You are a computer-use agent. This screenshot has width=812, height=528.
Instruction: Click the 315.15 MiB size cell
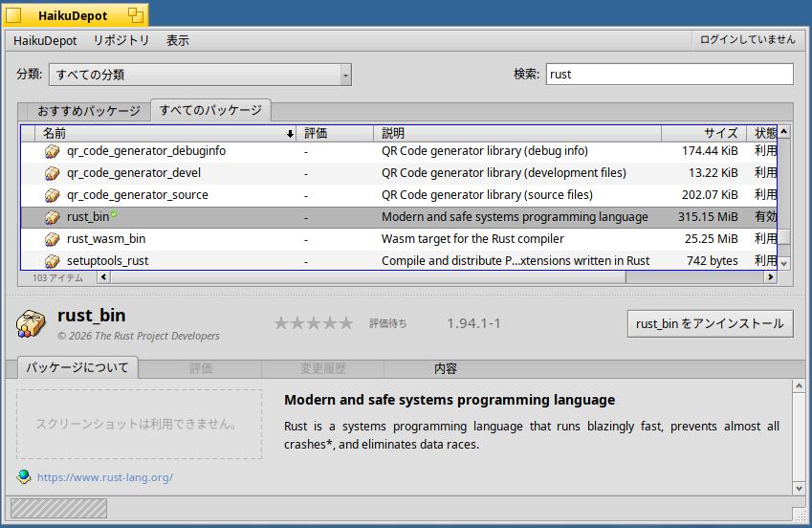pos(708,217)
